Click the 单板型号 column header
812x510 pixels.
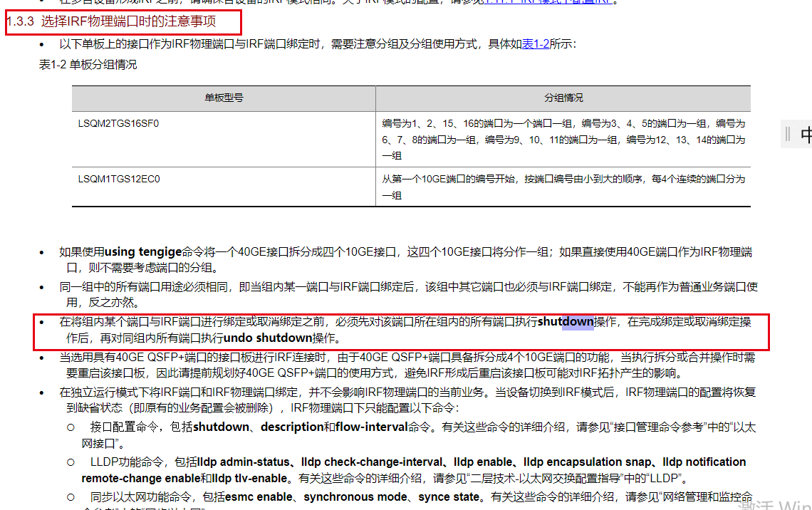coord(224,98)
